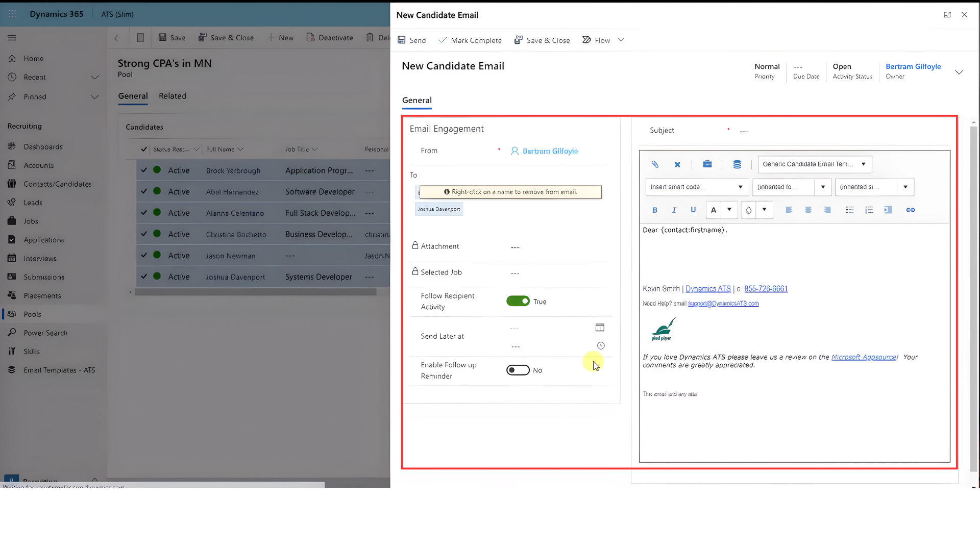Insert a numbered list
The width and height of the screenshot is (980, 551).
(x=869, y=210)
